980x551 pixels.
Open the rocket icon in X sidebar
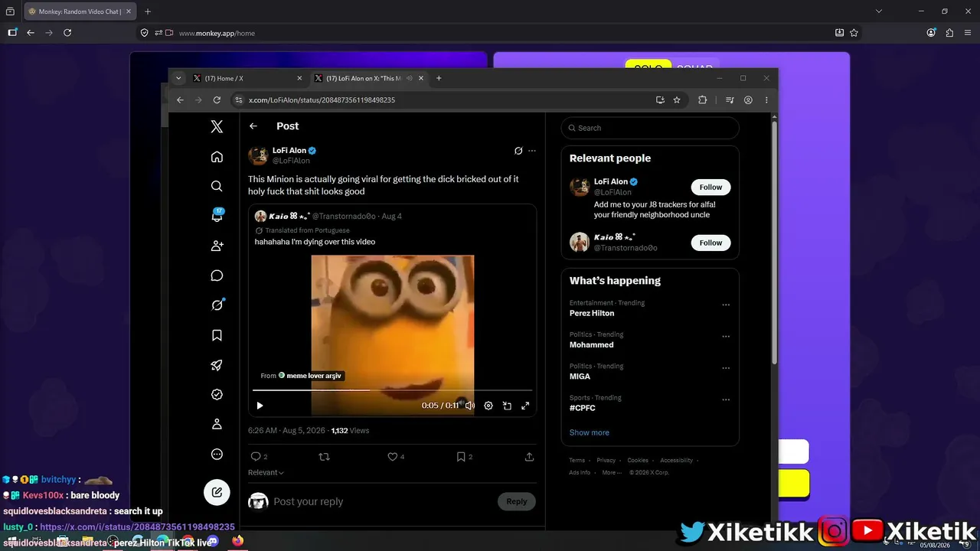tap(217, 365)
